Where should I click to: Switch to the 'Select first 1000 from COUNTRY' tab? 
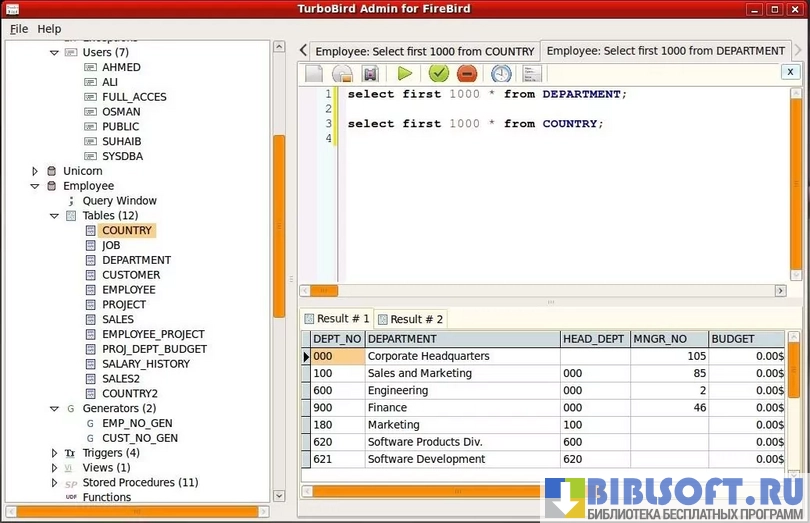tap(424, 51)
